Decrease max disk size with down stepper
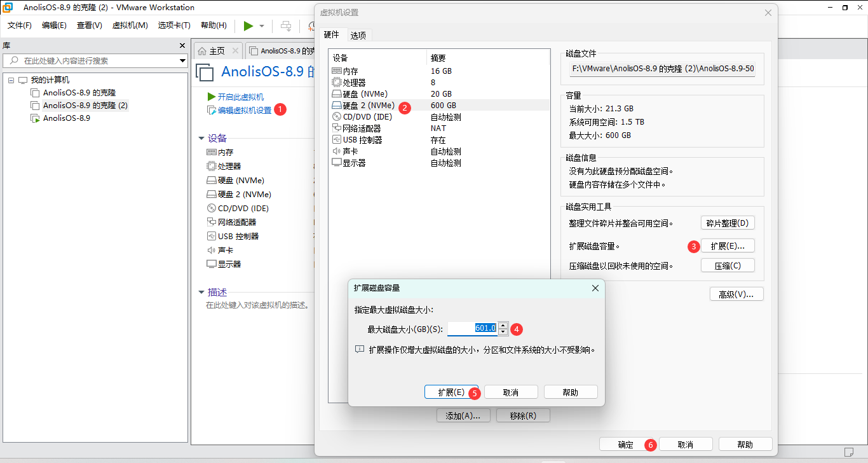Viewport: 868px width, 463px height. coord(503,331)
